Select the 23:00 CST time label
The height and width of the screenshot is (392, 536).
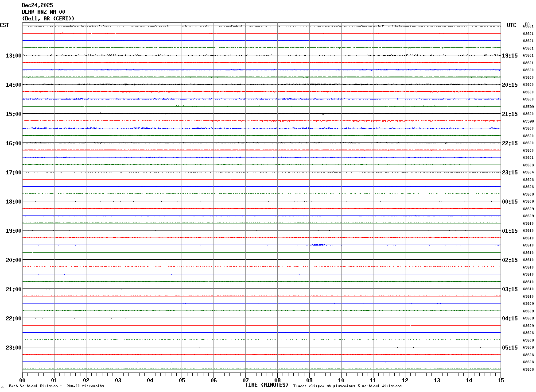14,348
